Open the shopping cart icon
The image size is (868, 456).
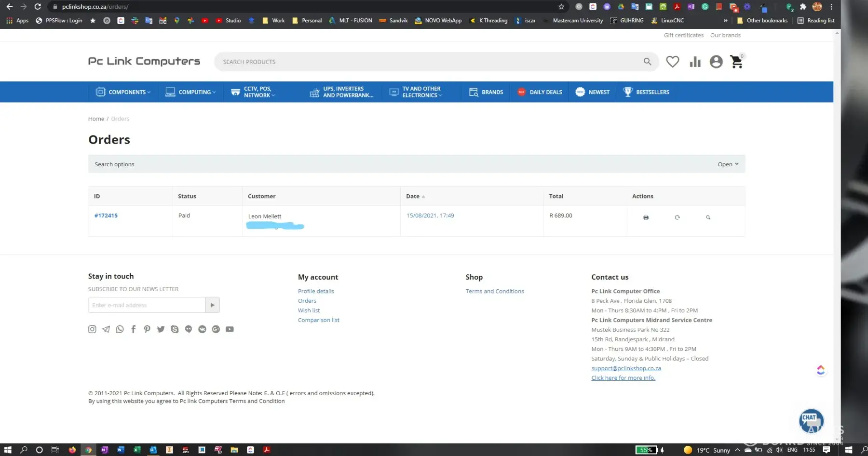pos(736,62)
